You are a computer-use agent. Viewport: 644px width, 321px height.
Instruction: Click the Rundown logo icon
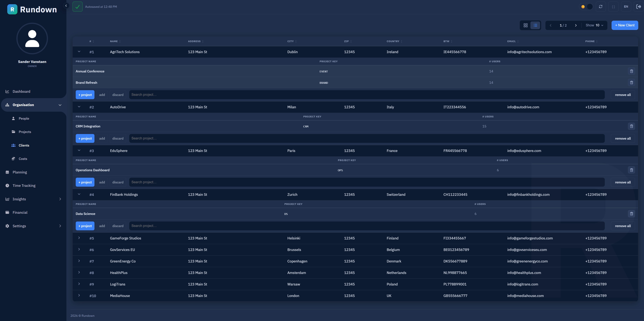point(12,9)
